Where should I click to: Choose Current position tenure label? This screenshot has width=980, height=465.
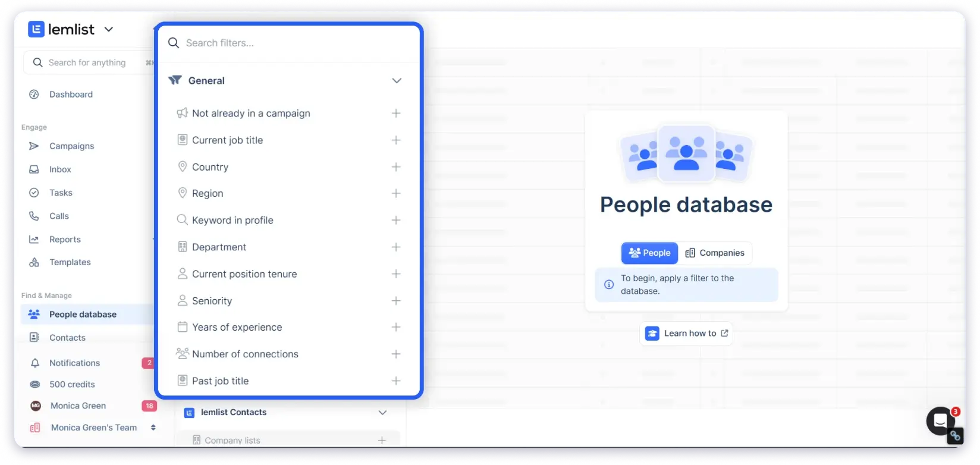pos(244,274)
